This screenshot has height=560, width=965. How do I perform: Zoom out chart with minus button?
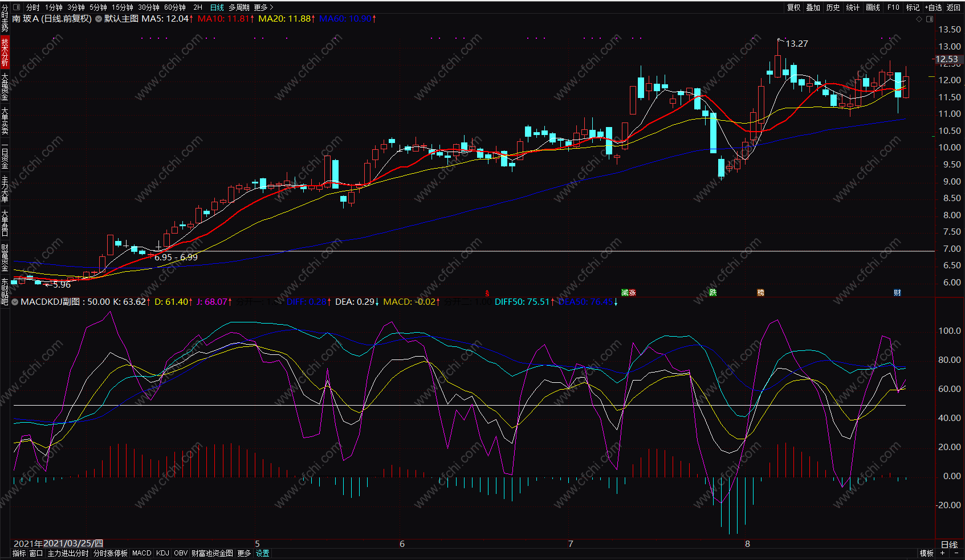click(956, 553)
